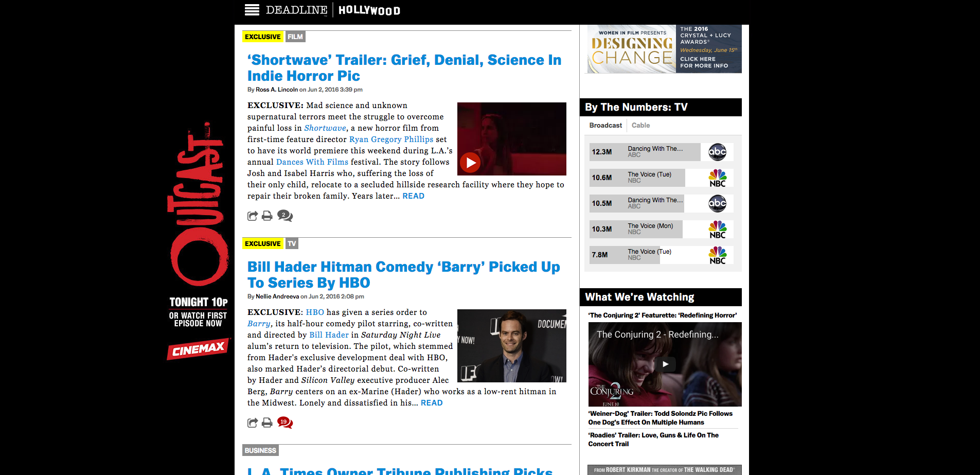Follow the HBO link in Barry article
Image resolution: width=980 pixels, height=475 pixels.
(315, 312)
